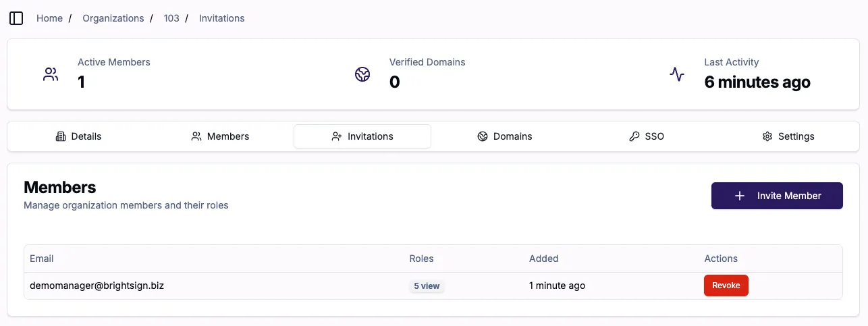Viewport: 868px width, 326px height.
Task: Click the Actions column header
Action: [x=721, y=259]
